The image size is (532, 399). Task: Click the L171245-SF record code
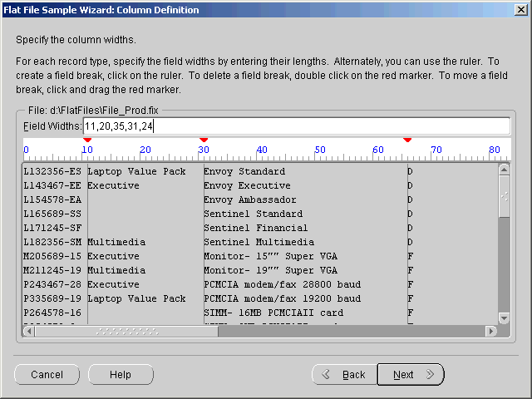tap(52, 228)
